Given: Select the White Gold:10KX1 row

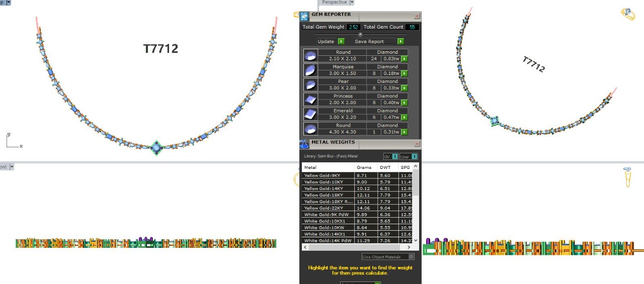Looking at the screenshot, I should (x=357, y=221).
